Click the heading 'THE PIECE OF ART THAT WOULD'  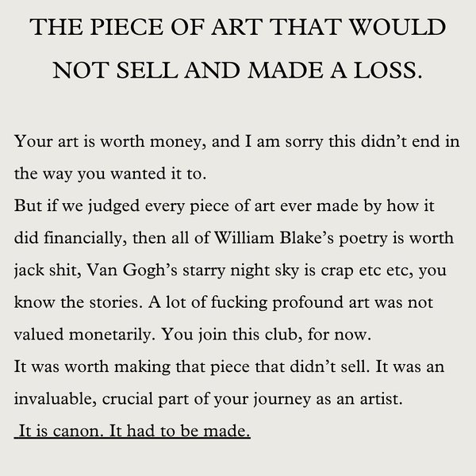(238, 27)
